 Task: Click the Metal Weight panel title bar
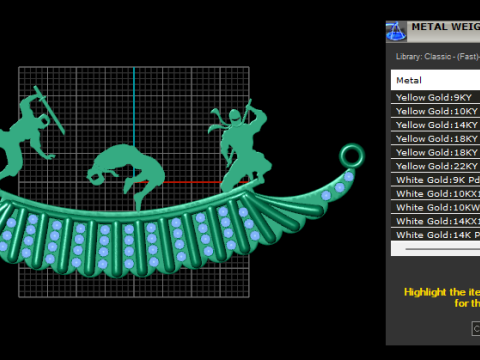[443, 31]
